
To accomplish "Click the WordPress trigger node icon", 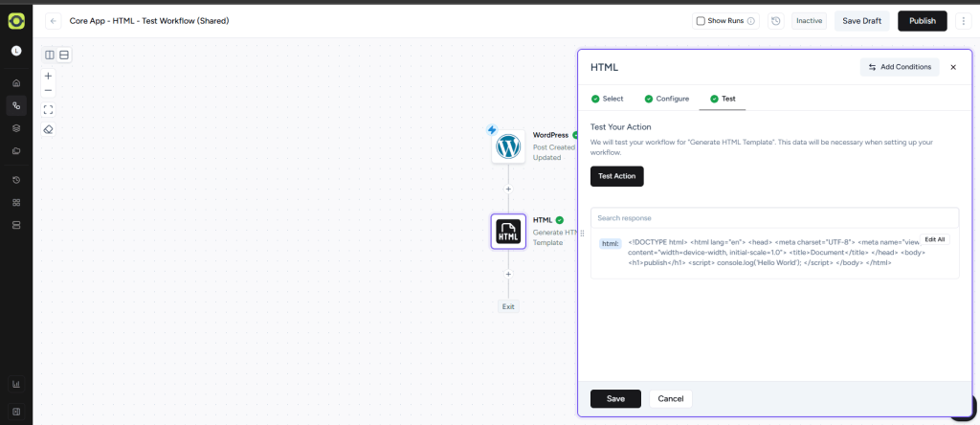I will (508, 146).
